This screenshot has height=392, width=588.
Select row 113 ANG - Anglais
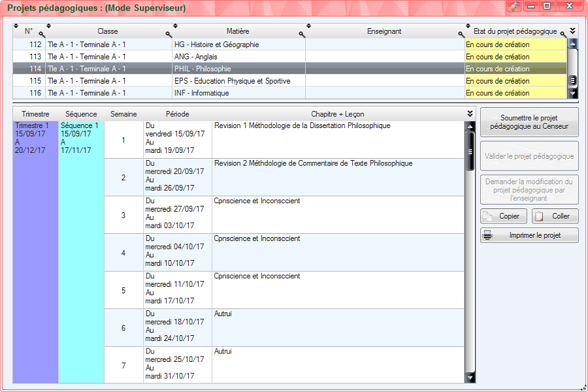click(x=289, y=57)
